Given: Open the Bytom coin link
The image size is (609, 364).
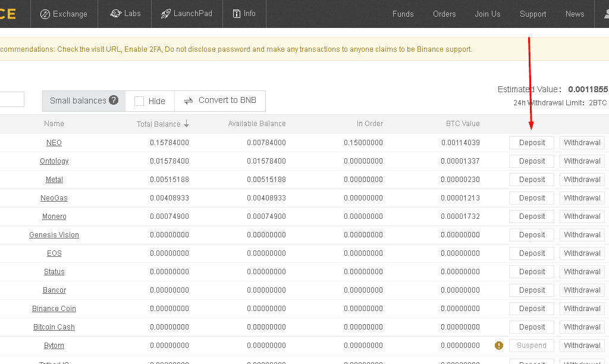Looking at the screenshot, I should (54, 346).
